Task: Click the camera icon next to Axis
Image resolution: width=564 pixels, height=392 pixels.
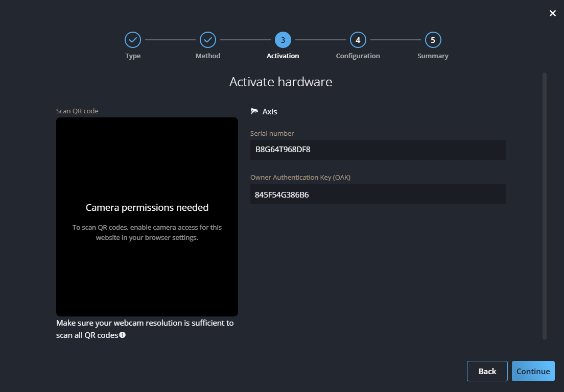Action: coord(254,111)
